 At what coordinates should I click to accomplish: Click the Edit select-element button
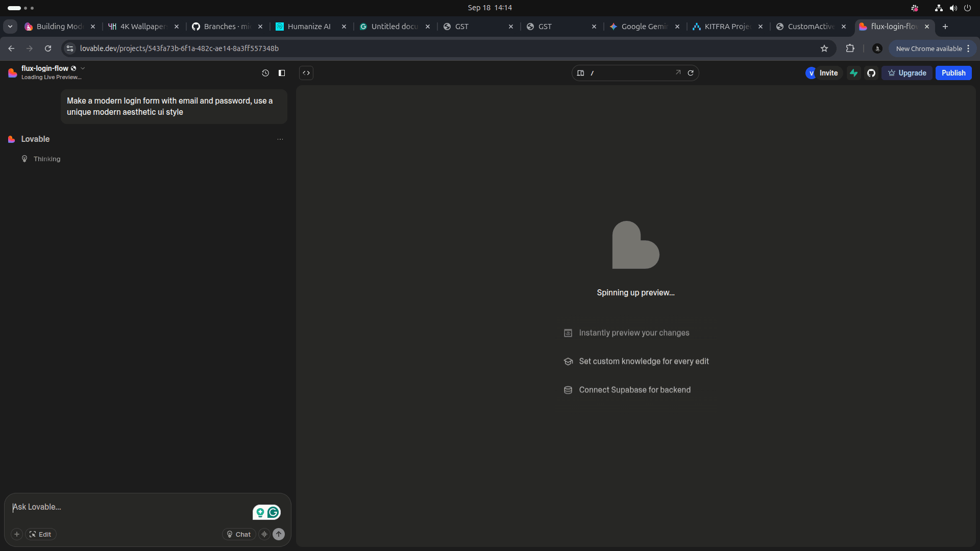(x=40, y=534)
